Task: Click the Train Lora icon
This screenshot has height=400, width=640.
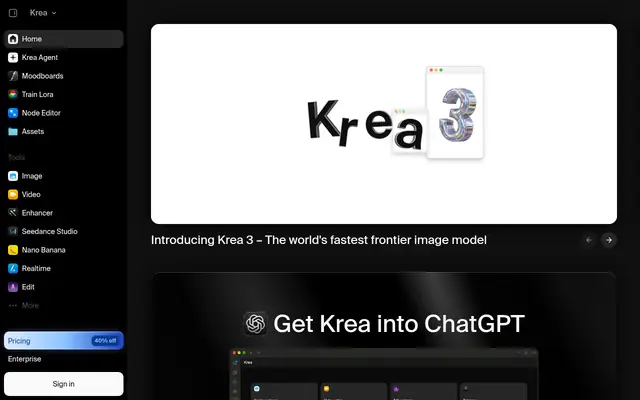Action: coord(13,94)
